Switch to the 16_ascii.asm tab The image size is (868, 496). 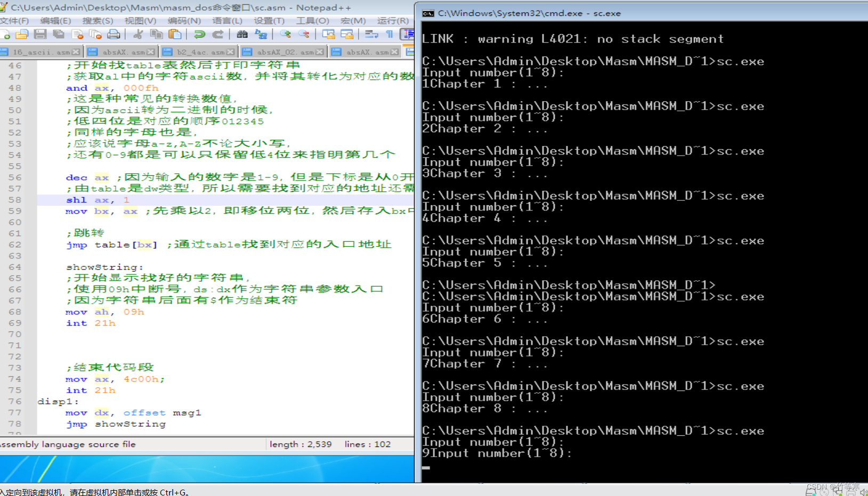41,52
